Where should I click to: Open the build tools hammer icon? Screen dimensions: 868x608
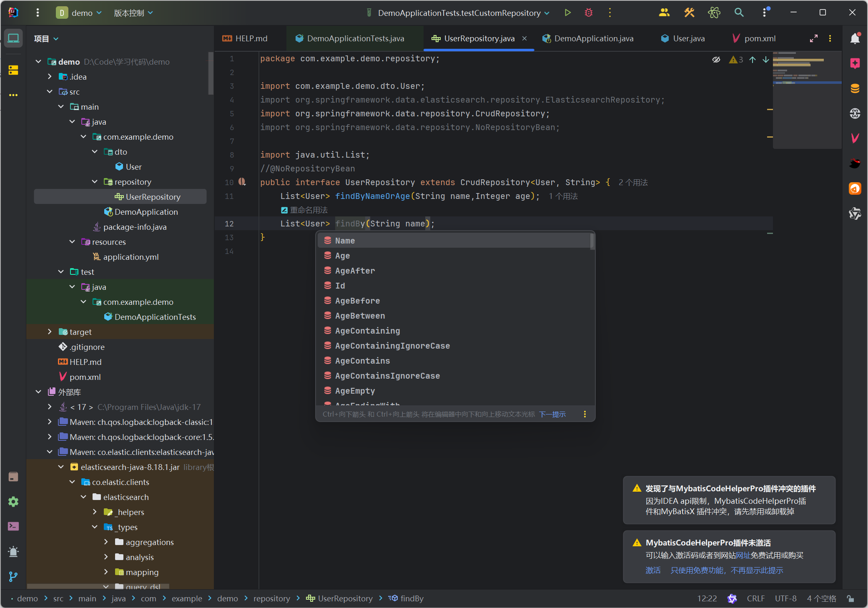click(x=689, y=13)
